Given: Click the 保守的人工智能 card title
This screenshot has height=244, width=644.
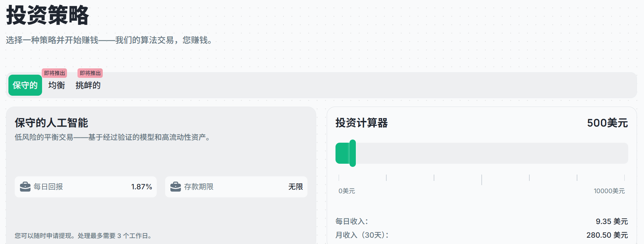Looking at the screenshot, I should tap(51, 123).
